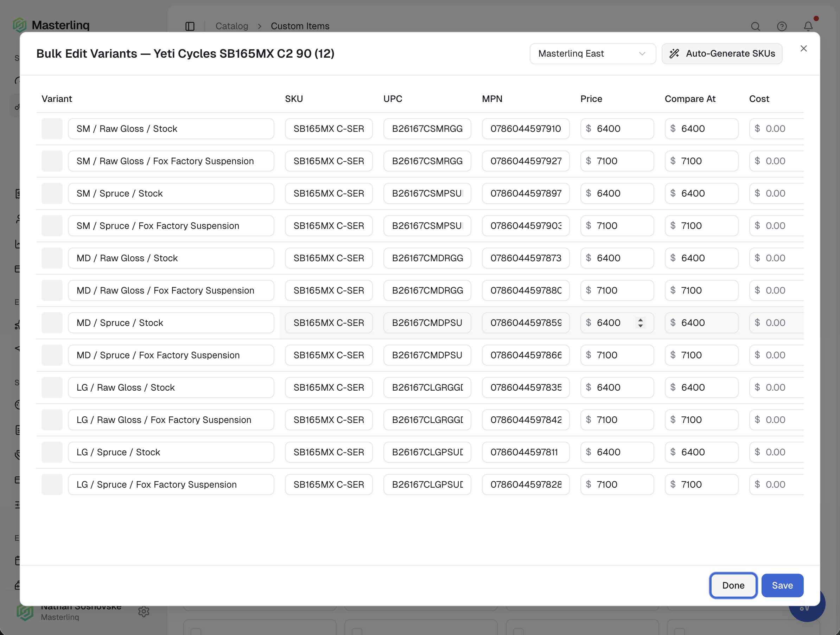Click the Masterlinq logo icon

[20, 25]
